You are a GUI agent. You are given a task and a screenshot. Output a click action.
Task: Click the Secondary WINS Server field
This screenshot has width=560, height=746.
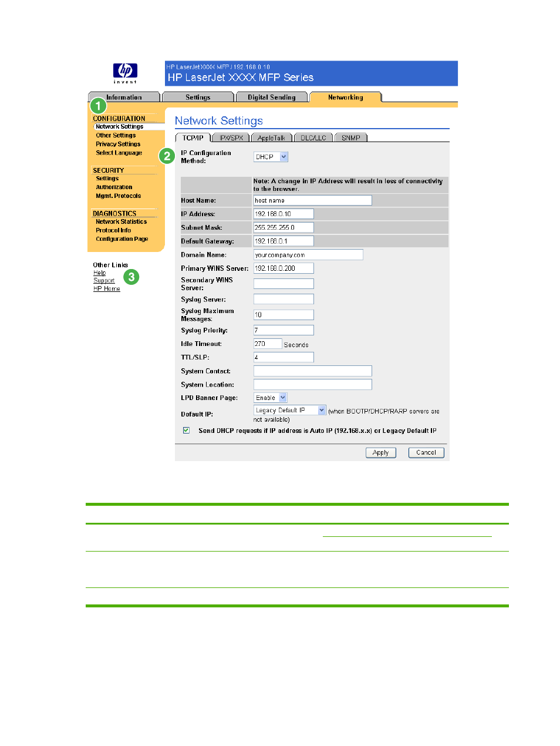(x=284, y=284)
